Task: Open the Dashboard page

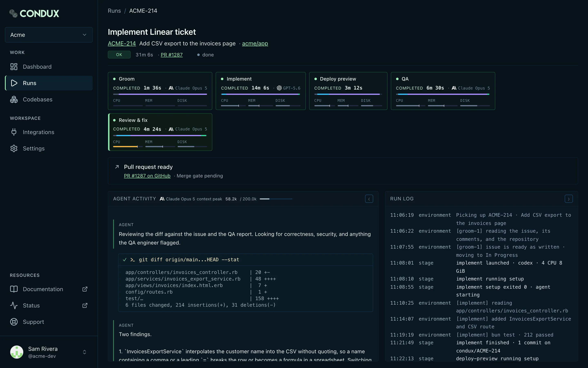Action: pos(49,67)
